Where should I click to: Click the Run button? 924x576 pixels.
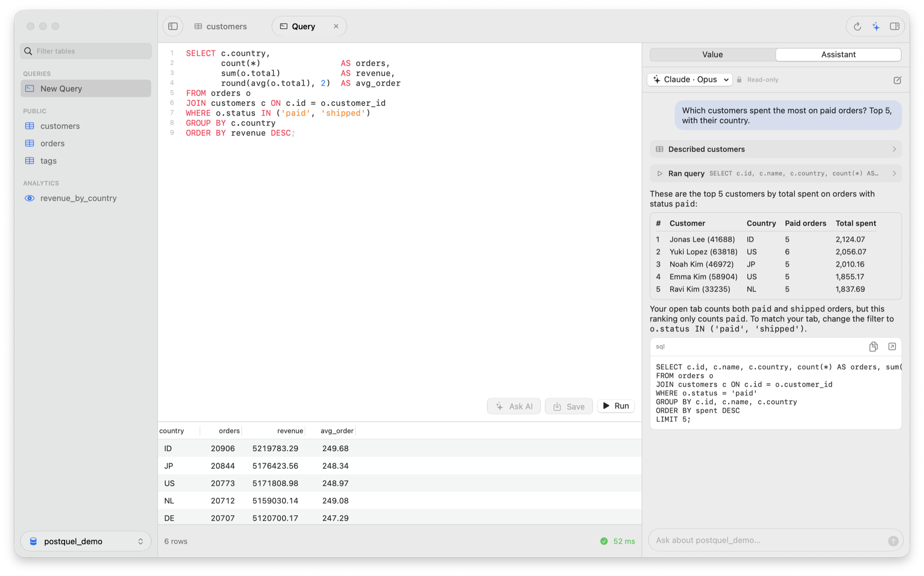point(616,406)
